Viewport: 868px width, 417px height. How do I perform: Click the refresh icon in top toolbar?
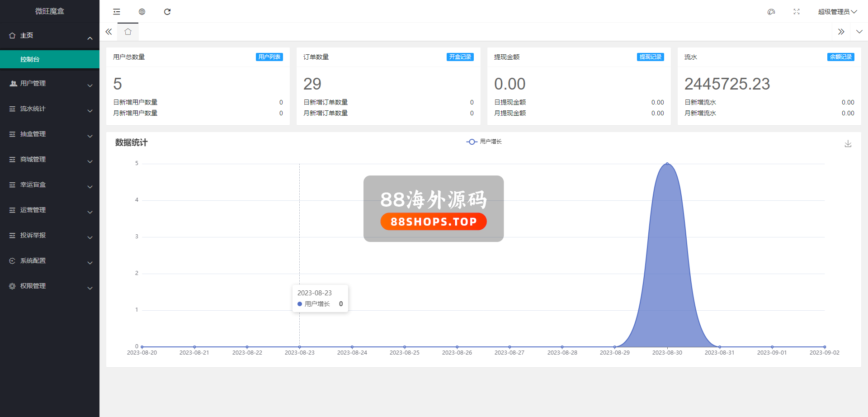point(167,12)
